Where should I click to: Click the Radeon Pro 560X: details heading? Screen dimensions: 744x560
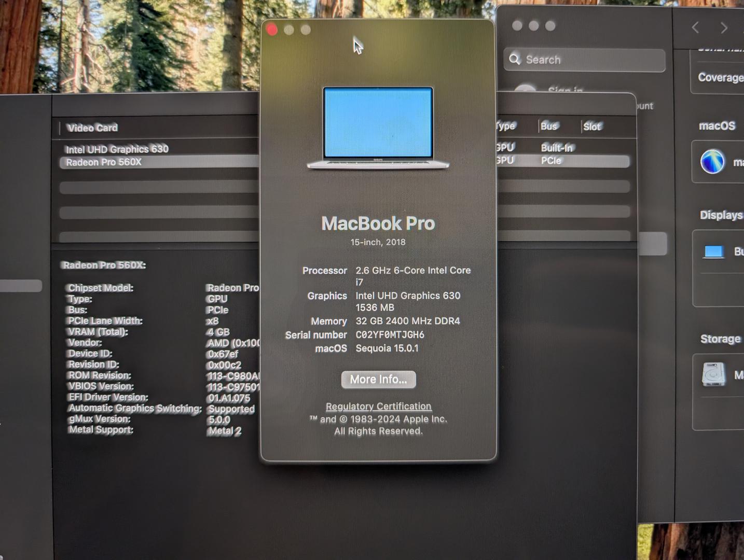pos(104,265)
